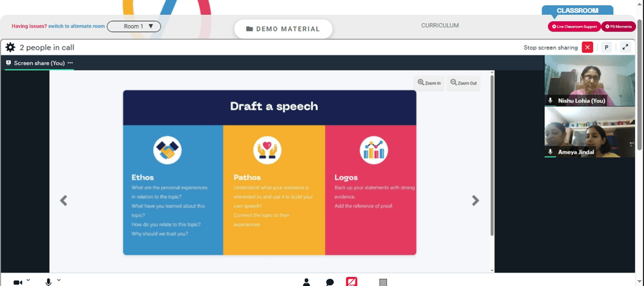Screen dimensions: 644x286
Task: Click Add the reference of proof line
Action: click(x=363, y=206)
